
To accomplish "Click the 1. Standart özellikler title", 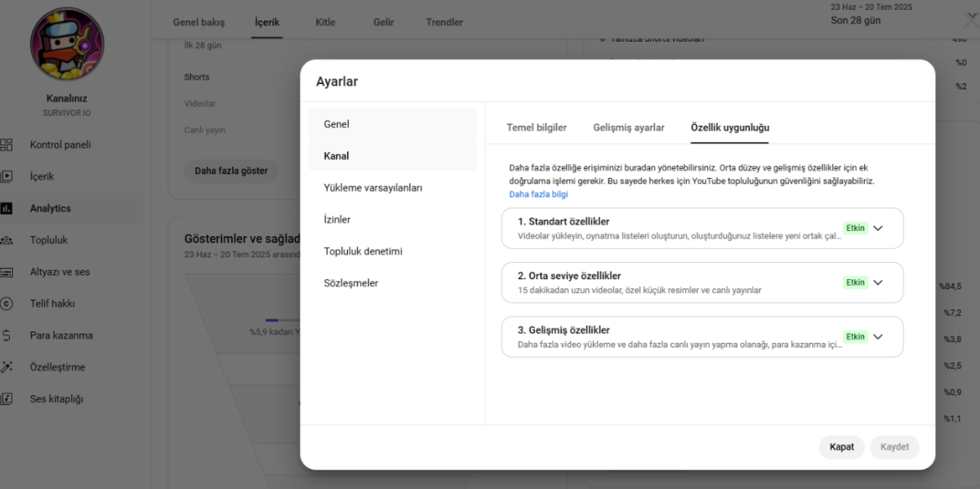I will coord(563,221).
